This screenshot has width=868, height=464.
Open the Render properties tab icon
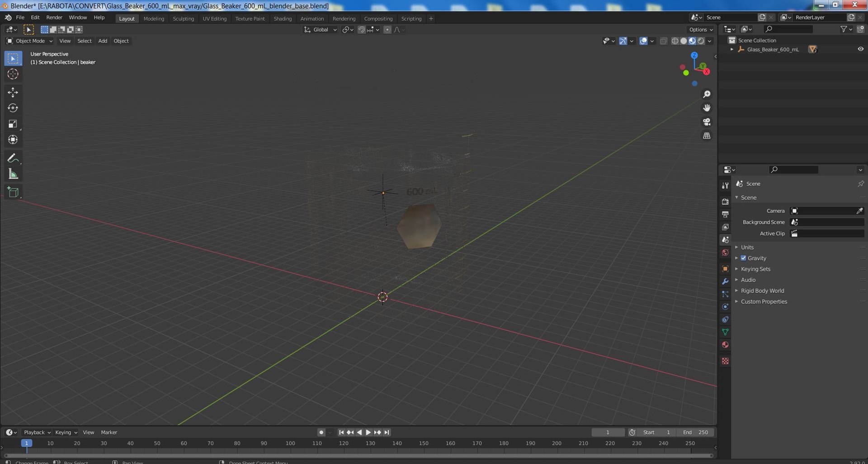(x=725, y=202)
